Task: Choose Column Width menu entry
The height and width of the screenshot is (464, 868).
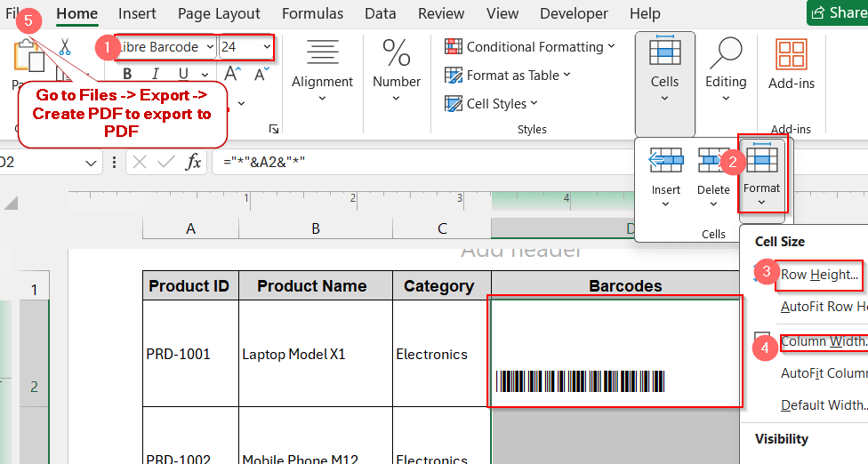Action: pos(823,342)
